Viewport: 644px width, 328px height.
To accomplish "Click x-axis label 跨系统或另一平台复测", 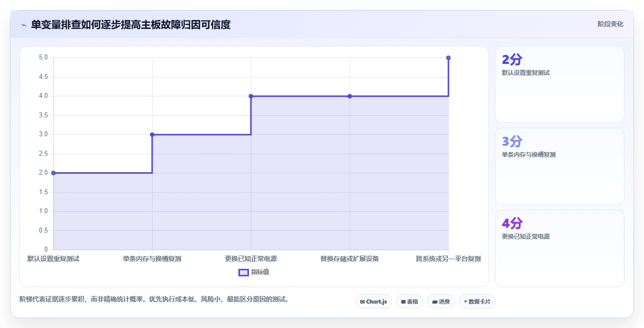I will click(x=448, y=259).
